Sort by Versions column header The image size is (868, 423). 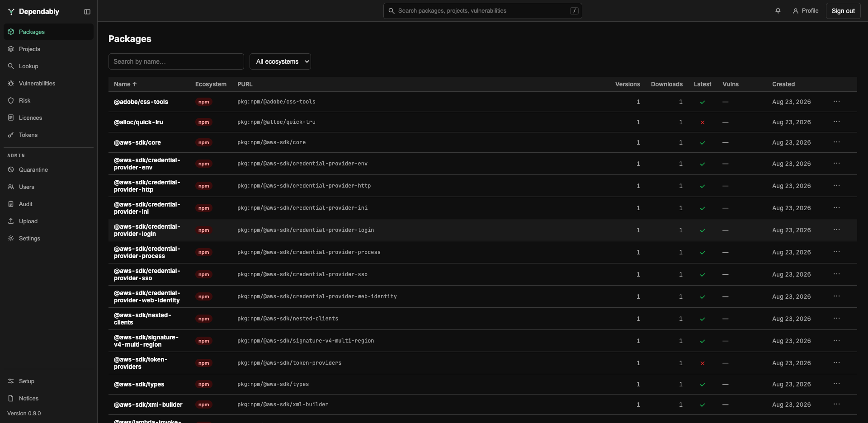point(627,84)
